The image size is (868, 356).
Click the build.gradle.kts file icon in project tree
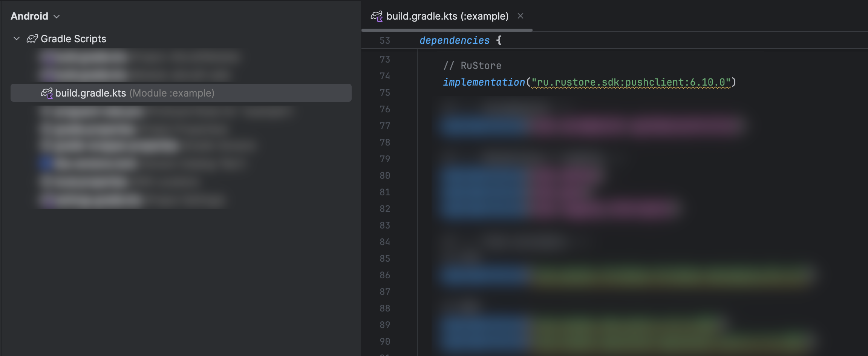point(47,93)
